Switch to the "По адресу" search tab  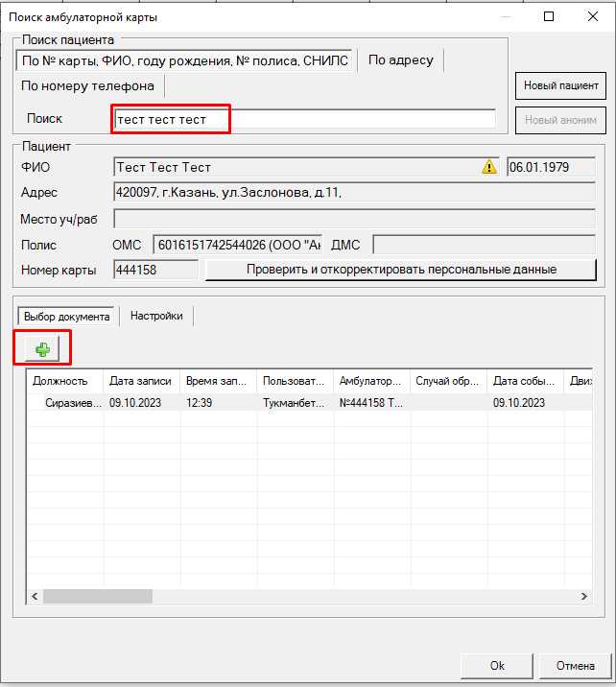400,60
